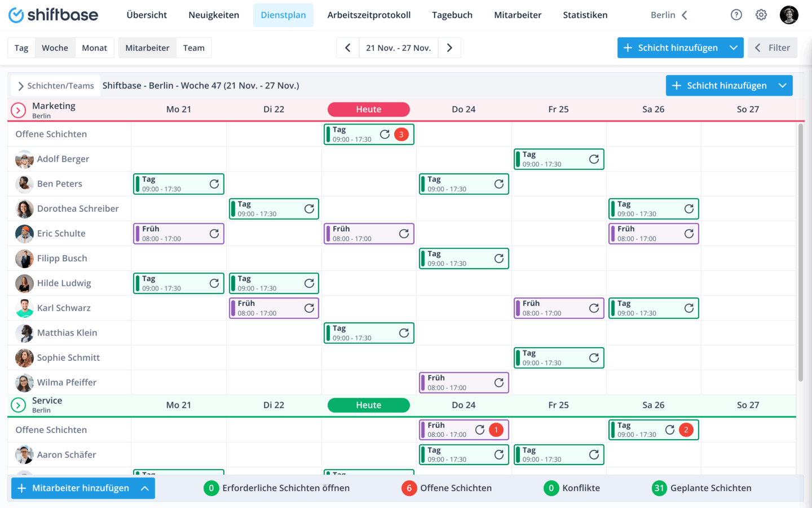Go to previous week with left arrow

pyautogui.click(x=347, y=48)
